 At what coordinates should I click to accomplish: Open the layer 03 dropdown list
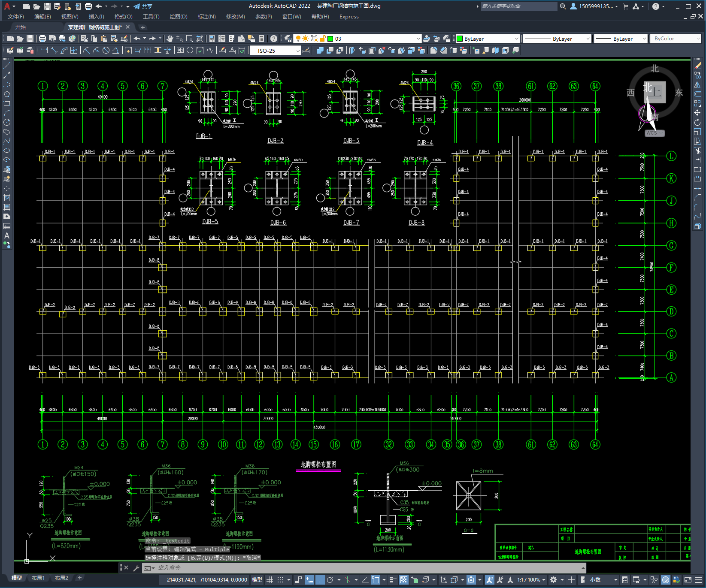tap(418, 39)
